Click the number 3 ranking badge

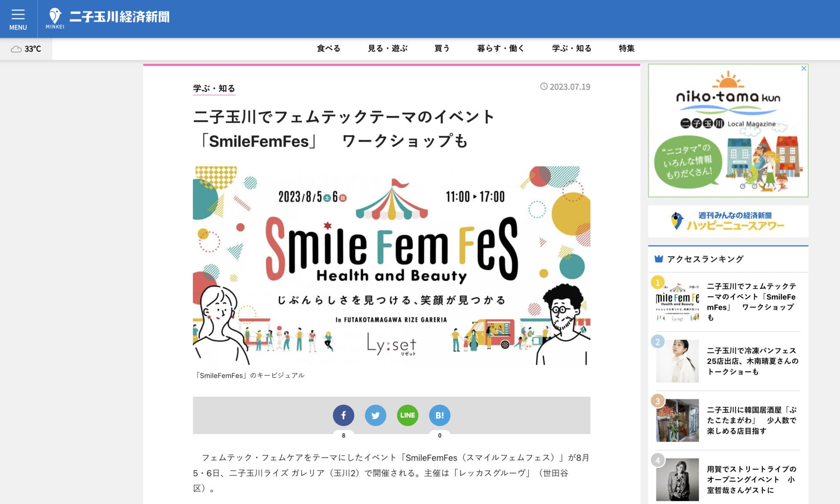[x=658, y=401]
